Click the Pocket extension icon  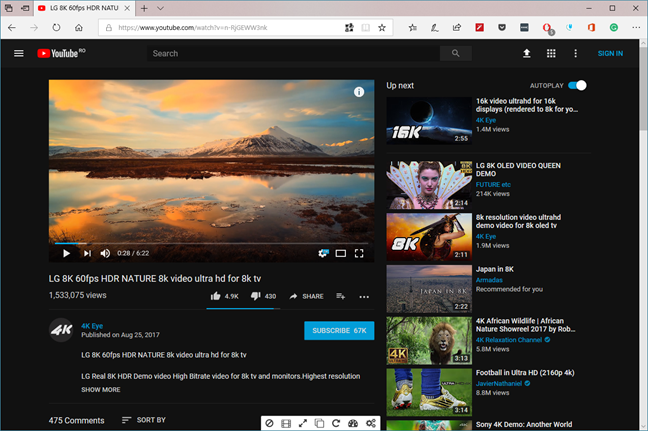(x=502, y=28)
